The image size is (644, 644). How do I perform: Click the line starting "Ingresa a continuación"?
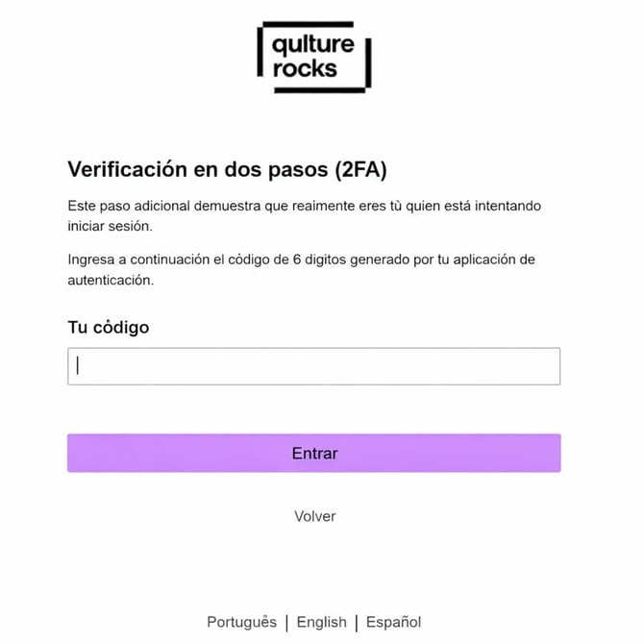[x=301, y=260]
